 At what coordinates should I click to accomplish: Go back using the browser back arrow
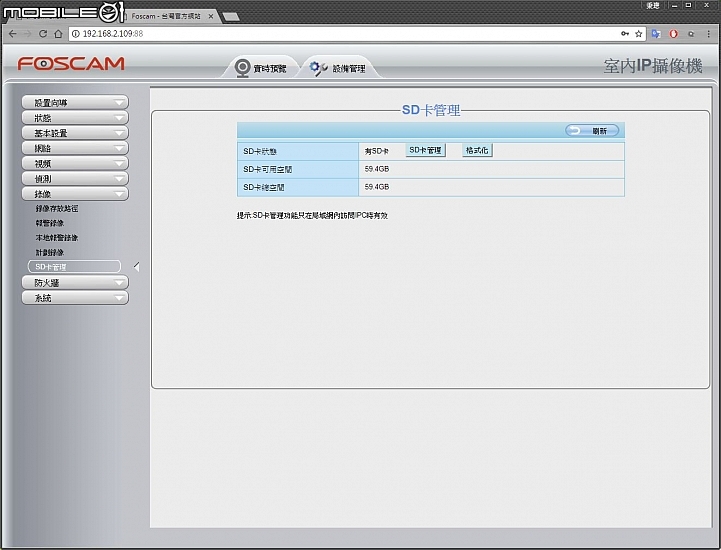click(12, 34)
